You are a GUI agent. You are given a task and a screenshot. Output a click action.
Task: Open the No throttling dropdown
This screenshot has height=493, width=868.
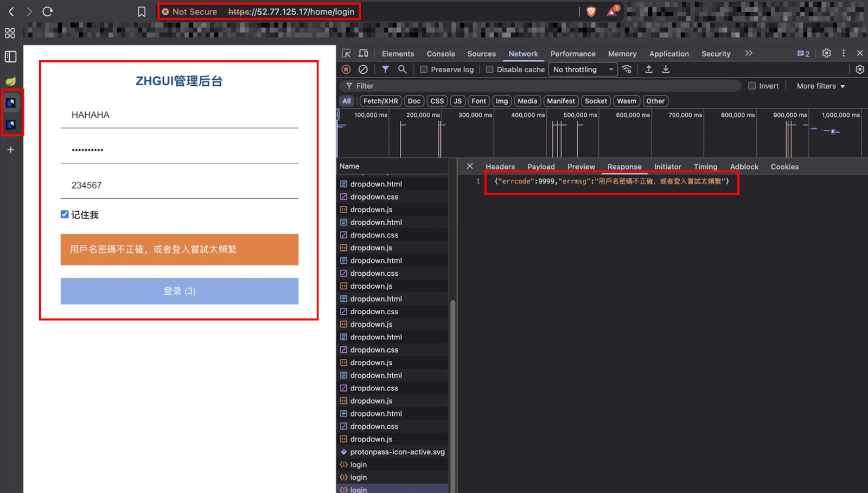coord(583,69)
